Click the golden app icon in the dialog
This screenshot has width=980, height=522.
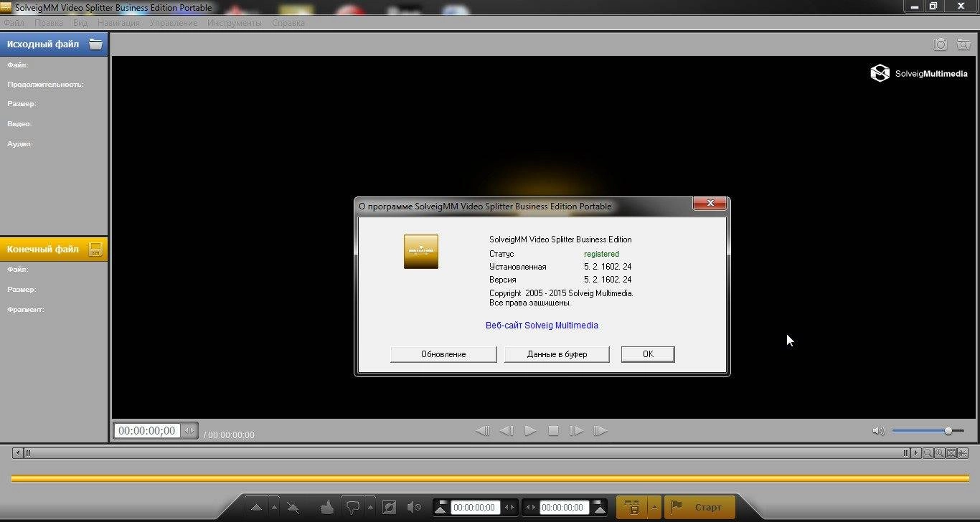click(x=421, y=252)
